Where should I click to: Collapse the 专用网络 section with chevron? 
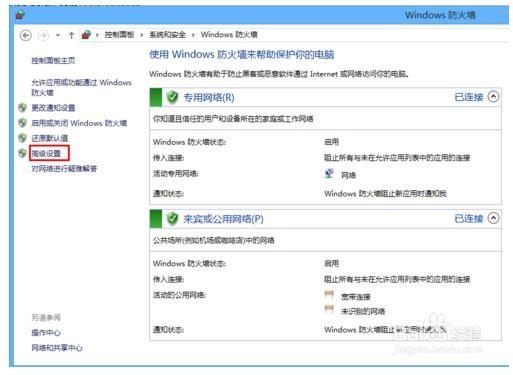(x=493, y=97)
